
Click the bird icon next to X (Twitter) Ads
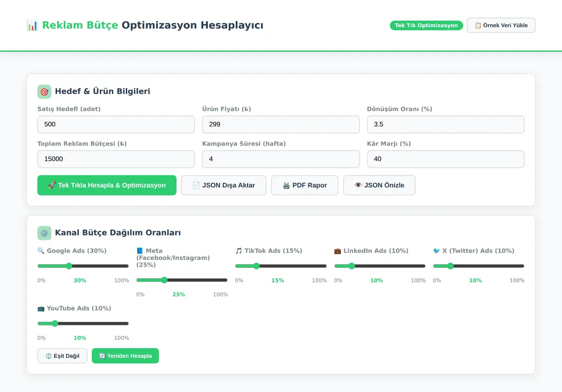436,251
